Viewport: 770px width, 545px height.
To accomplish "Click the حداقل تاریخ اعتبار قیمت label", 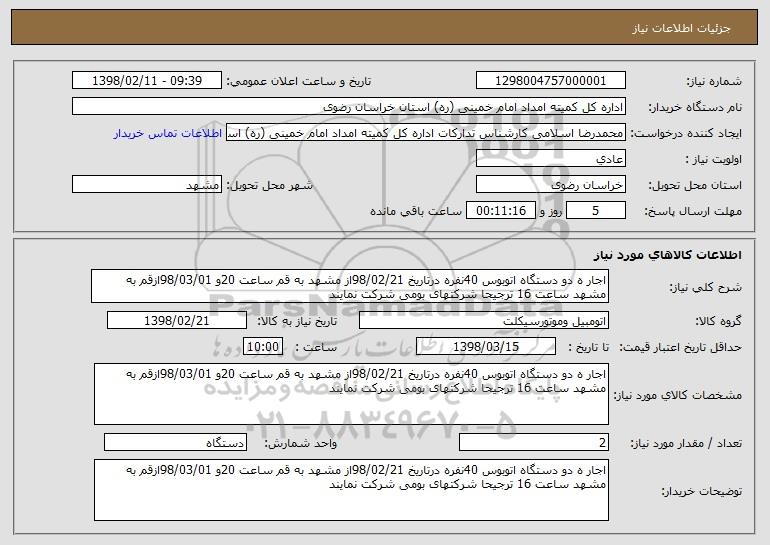I will (x=681, y=348).
